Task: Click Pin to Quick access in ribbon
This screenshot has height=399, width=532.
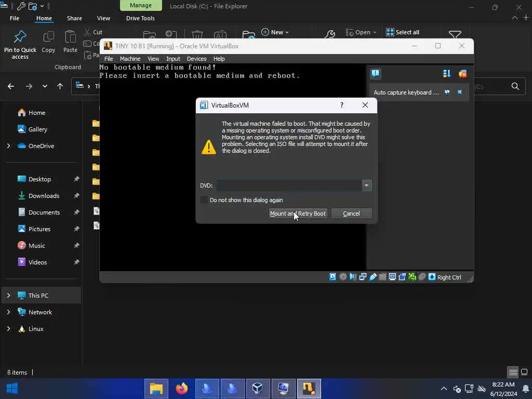Action: coord(20,45)
